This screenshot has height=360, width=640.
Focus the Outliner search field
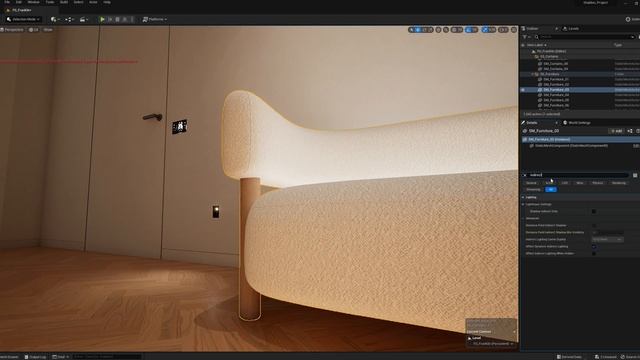584,37
